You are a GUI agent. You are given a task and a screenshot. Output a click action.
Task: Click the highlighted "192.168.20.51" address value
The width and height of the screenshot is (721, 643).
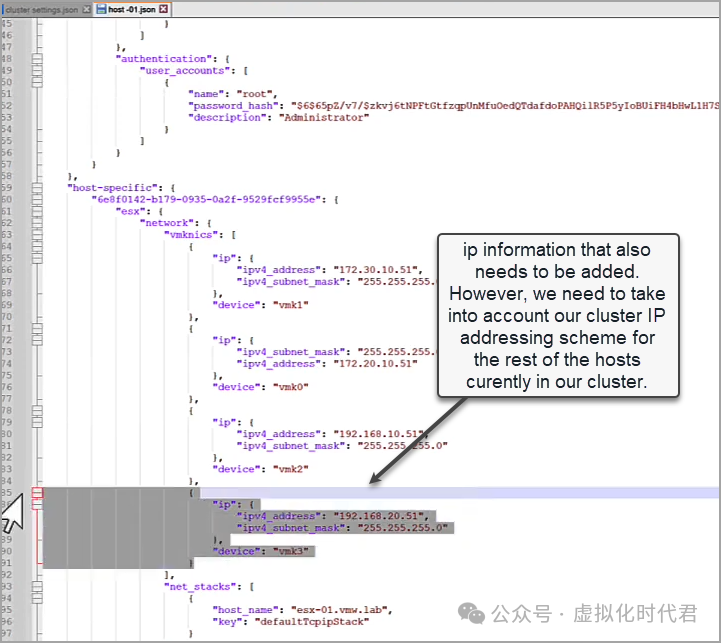click(x=376, y=516)
